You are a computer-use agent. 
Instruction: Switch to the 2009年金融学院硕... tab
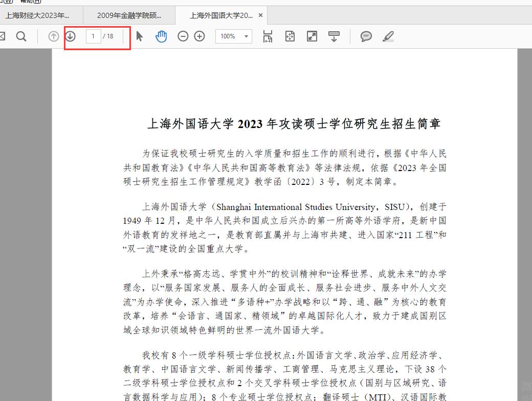(129, 15)
